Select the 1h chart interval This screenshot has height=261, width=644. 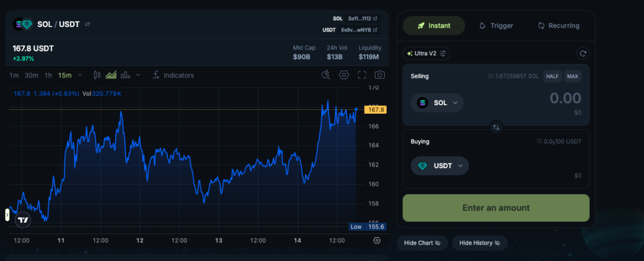48,75
